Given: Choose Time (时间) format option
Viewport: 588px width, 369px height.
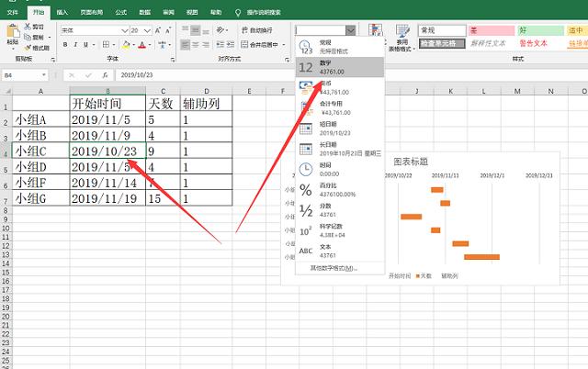Looking at the screenshot, I should click(x=340, y=169).
